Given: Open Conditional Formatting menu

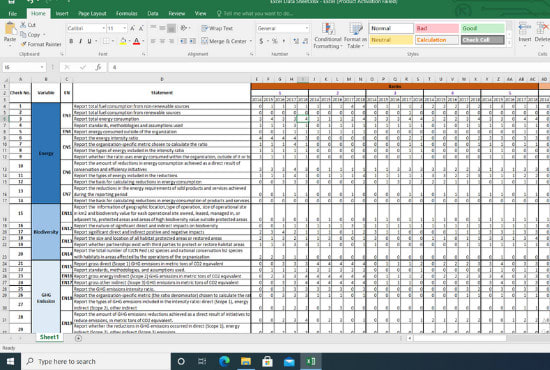Looking at the screenshot, I should click(x=328, y=36).
